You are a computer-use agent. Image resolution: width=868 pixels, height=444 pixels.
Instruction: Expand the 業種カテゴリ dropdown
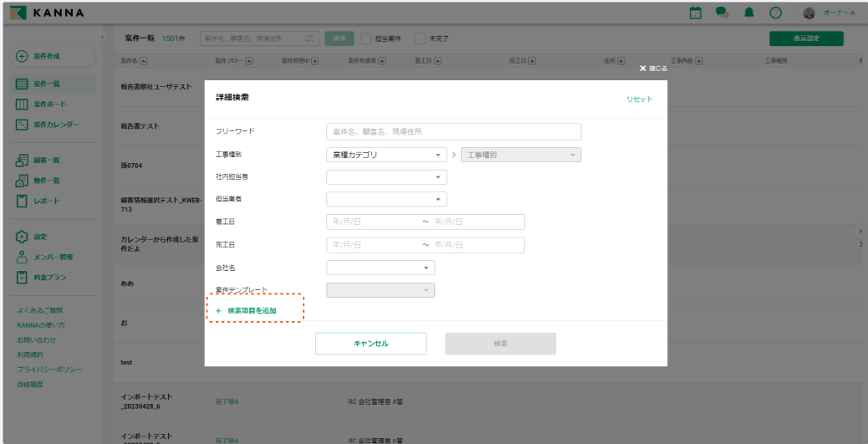[386, 155]
